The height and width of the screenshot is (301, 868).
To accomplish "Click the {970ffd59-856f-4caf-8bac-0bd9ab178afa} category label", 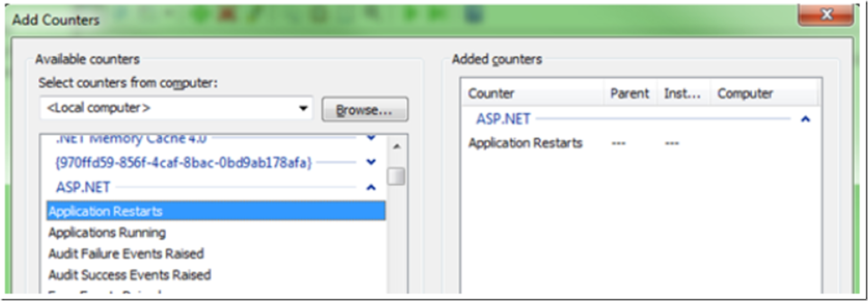I will tap(184, 162).
